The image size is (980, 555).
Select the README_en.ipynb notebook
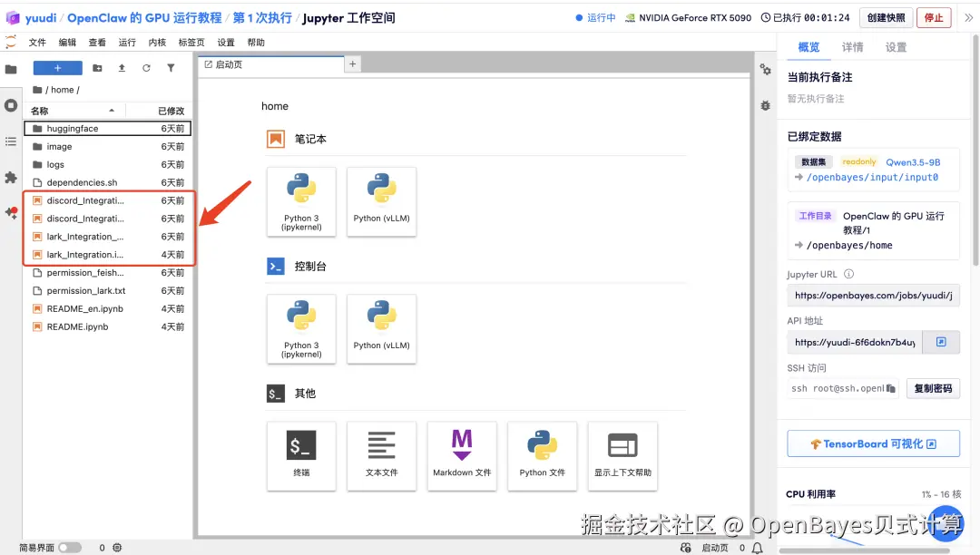(107, 309)
